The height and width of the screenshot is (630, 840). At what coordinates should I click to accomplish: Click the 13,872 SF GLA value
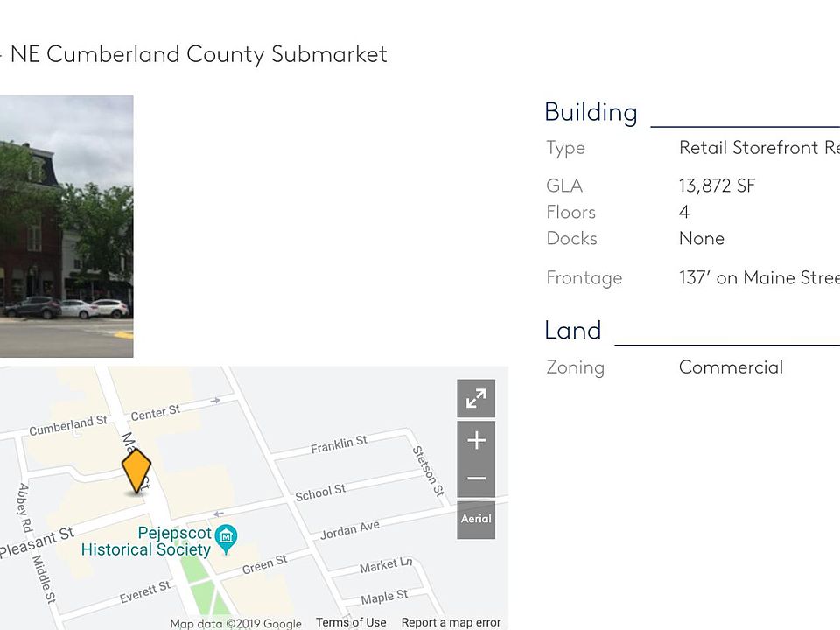coord(717,185)
